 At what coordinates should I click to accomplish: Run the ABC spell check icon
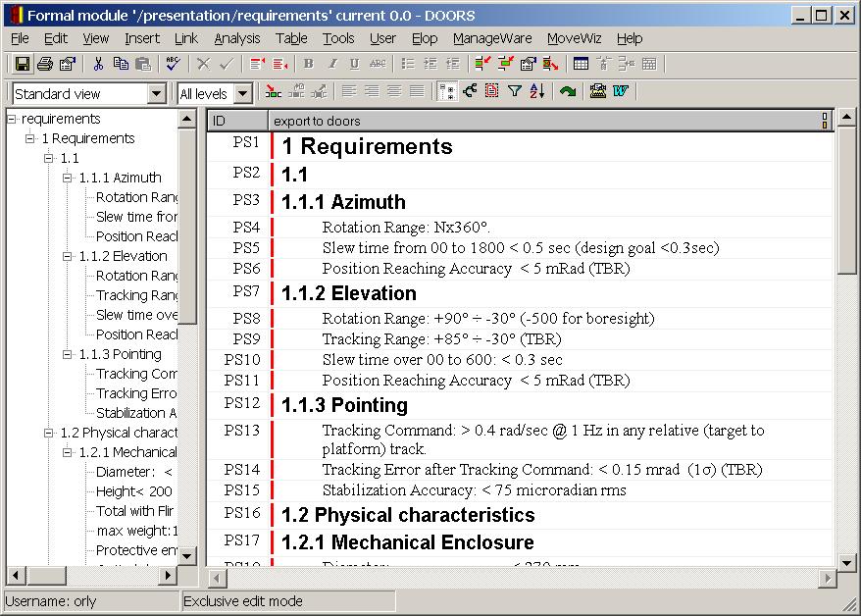tap(173, 64)
